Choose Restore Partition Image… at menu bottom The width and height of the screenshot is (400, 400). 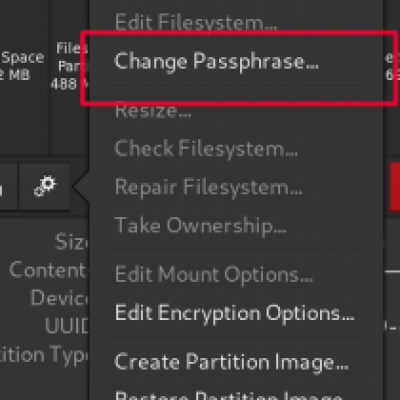point(229,396)
